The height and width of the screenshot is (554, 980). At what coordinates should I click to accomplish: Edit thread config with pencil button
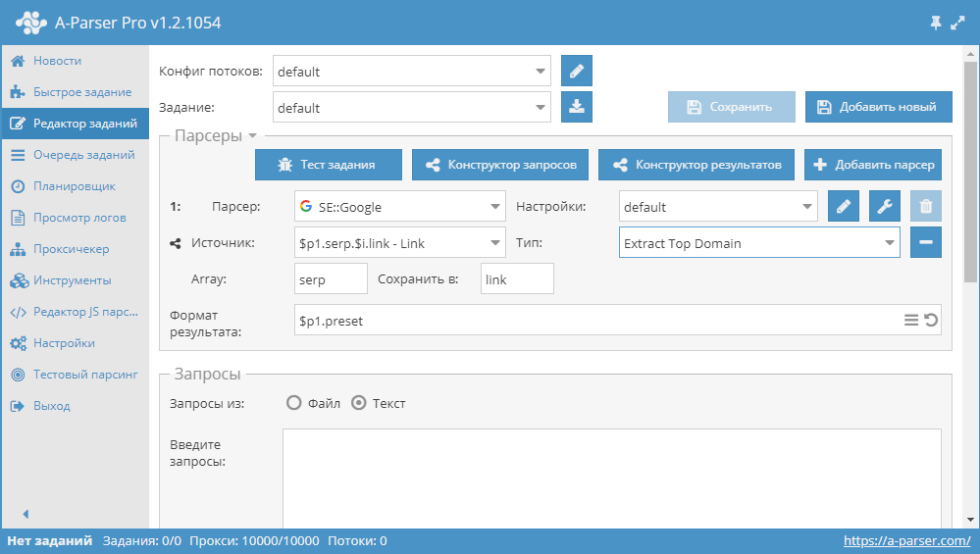[576, 71]
